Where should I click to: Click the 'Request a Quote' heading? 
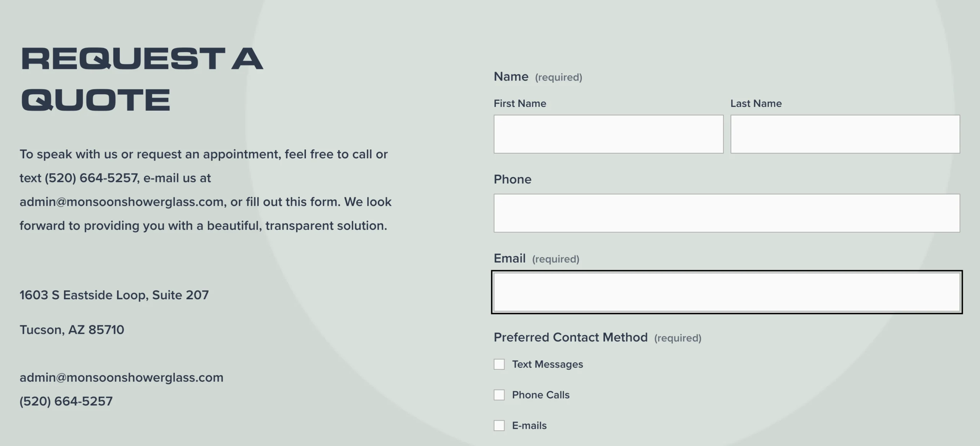[142, 79]
